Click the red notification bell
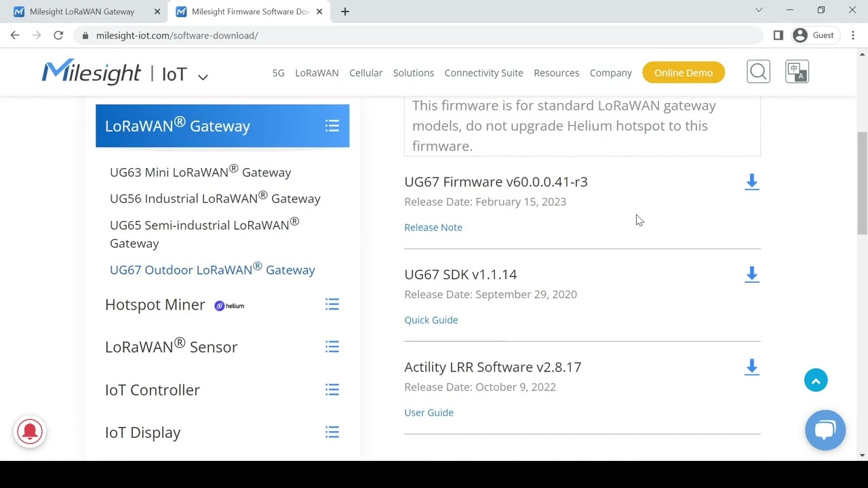 (x=30, y=432)
